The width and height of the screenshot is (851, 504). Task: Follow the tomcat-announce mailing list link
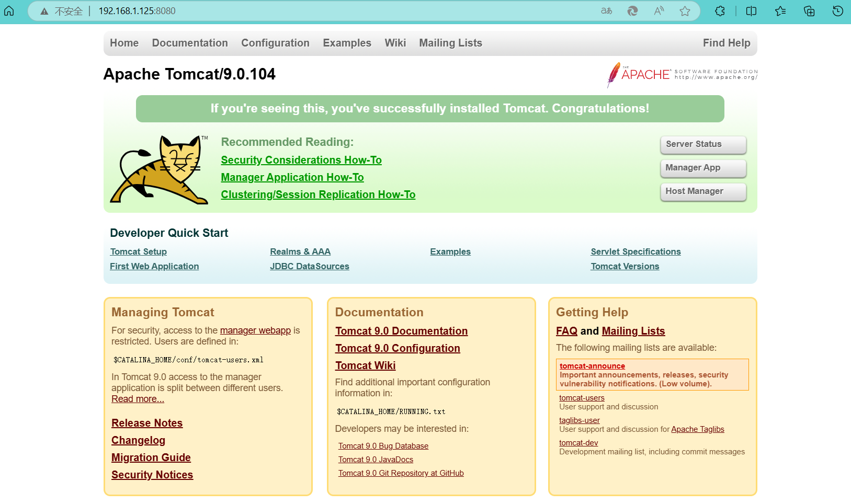click(x=592, y=366)
